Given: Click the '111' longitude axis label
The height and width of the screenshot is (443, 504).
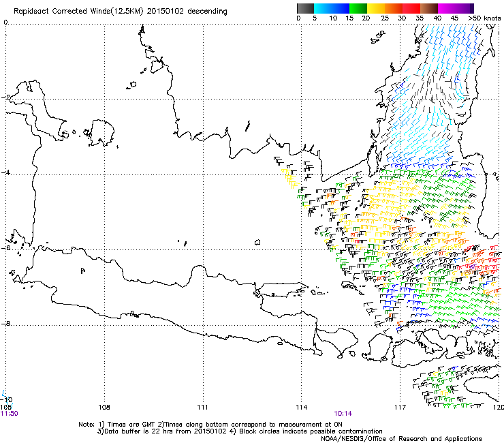Looking at the screenshot, I should tap(202, 408).
